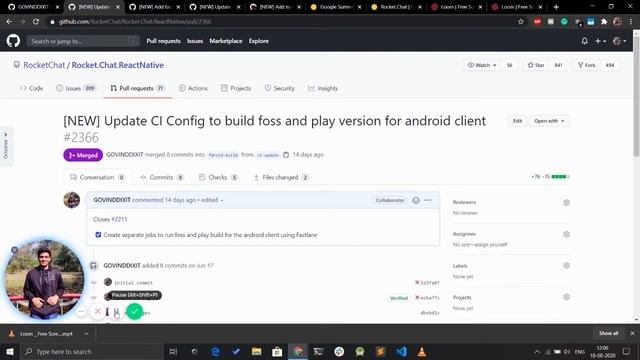Open the Reviewers settings gear
Image resolution: width=640 pixels, height=360 pixels.
pos(566,202)
